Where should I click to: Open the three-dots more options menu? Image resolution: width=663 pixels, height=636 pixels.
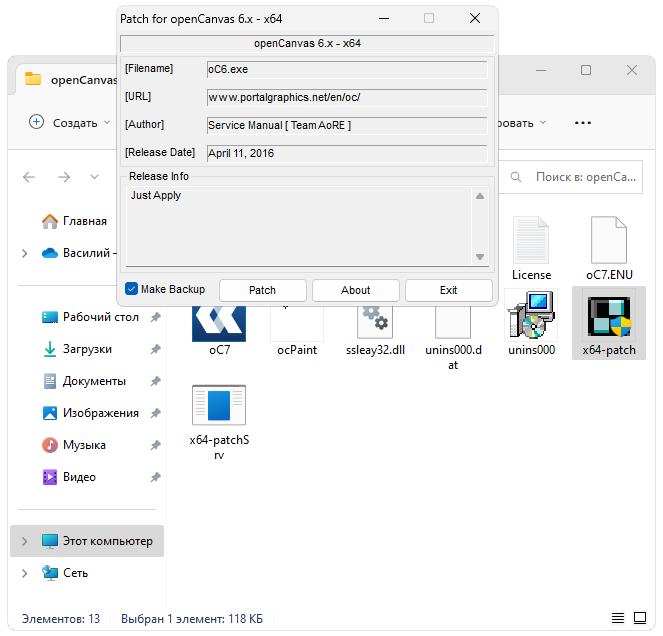pos(583,123)
